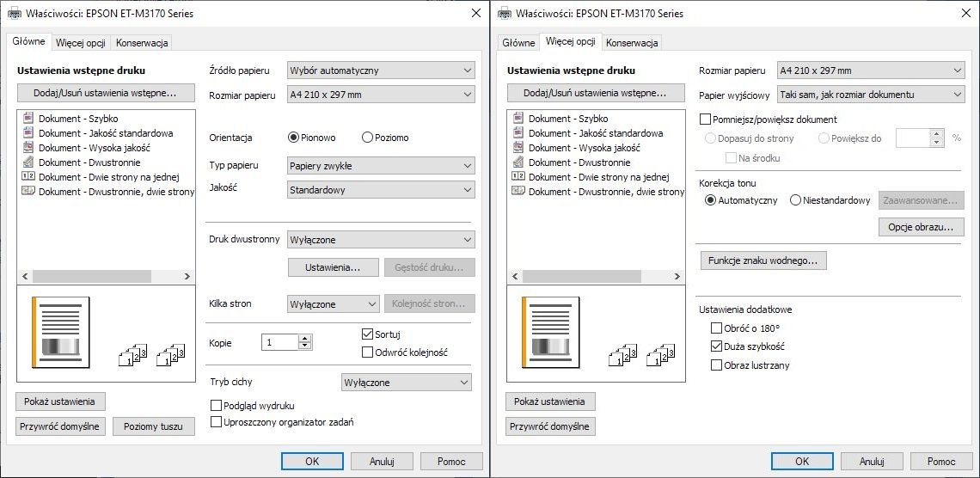The width and height of the screenshot is (980, 478).
Task: Open the Typ papieru dropdown
Action: click(x=381, y=166)
